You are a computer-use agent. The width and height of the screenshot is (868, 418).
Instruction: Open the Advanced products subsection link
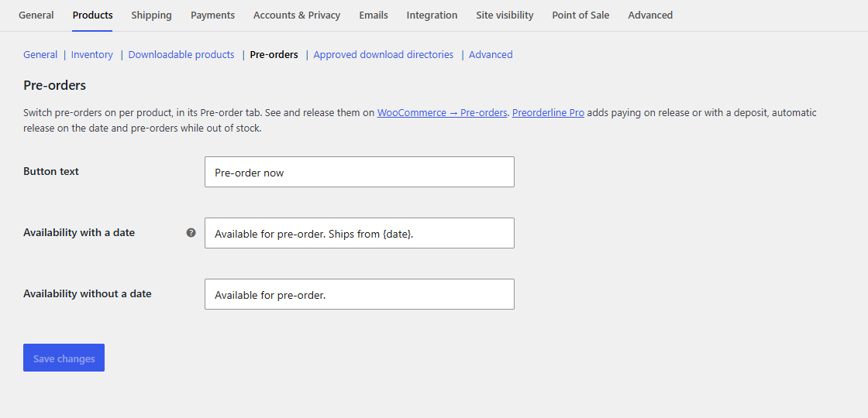[x=491, y=55]
